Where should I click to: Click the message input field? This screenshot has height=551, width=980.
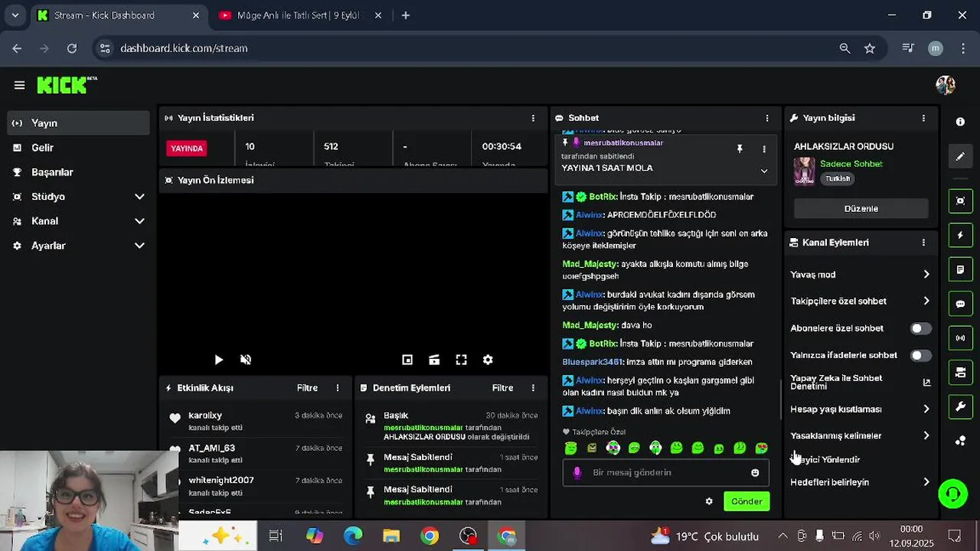coord(666,473)
